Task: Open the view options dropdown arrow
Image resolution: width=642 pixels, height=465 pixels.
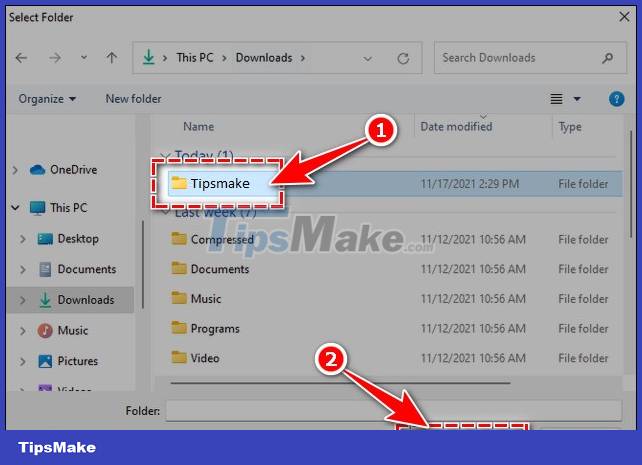Action: click(577, 99)
